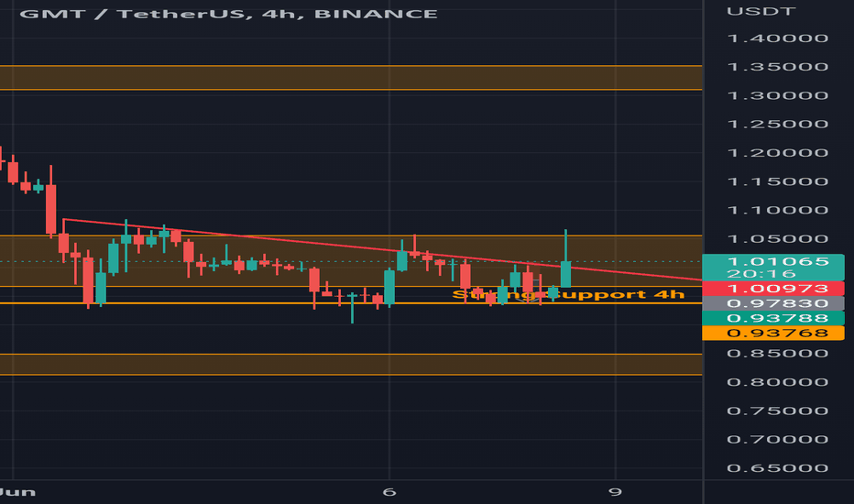Select the top orange resistance zone near 1.35
The height and width of the screenshot is (504, 854).
(x=351, y=77)
